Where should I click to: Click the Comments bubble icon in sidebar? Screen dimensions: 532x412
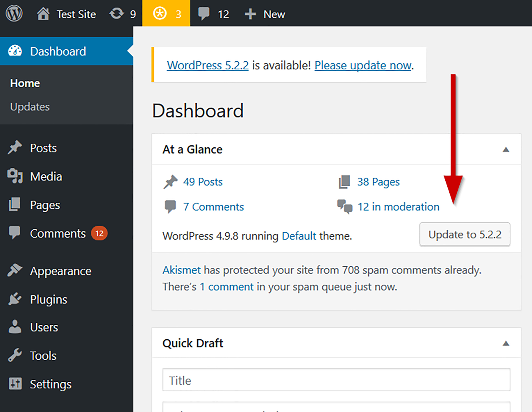(14, 232)
